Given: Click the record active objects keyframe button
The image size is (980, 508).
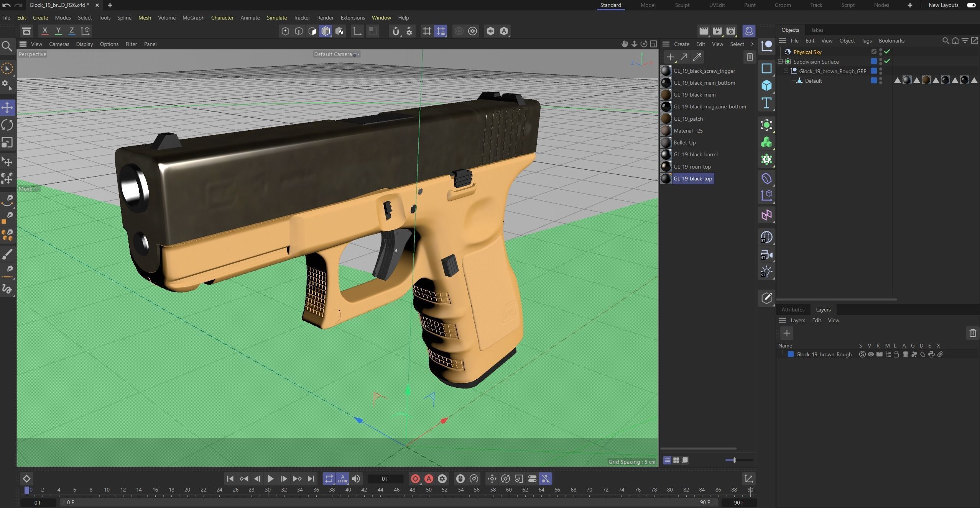Looking at the screenshot, I should coord(415,479).
